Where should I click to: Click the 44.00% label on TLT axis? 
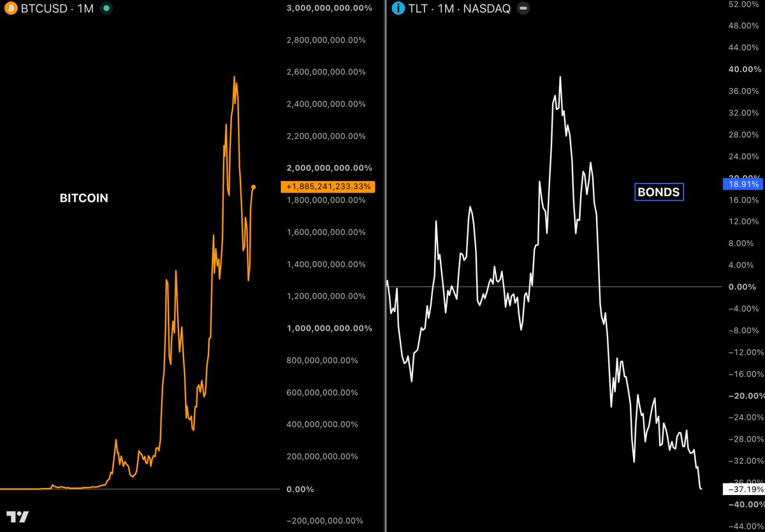[x=745, y=47]
